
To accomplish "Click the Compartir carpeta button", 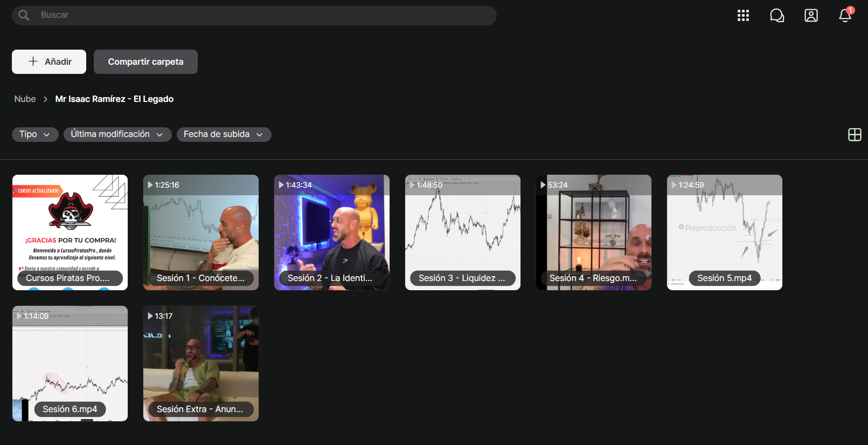I will pos(145,61).
